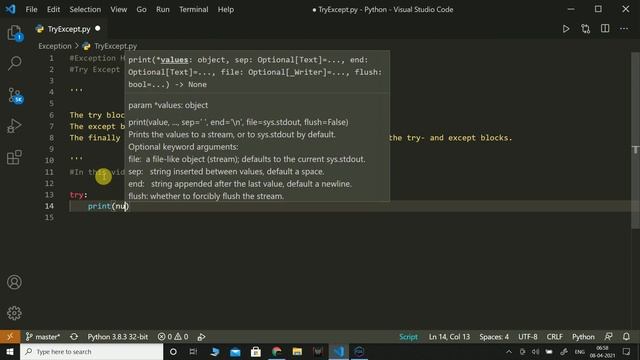Click the Exception breadcrumb folder
Image resolution: width=640 pixels, height=360 pixels.
(x=55, y=46)
